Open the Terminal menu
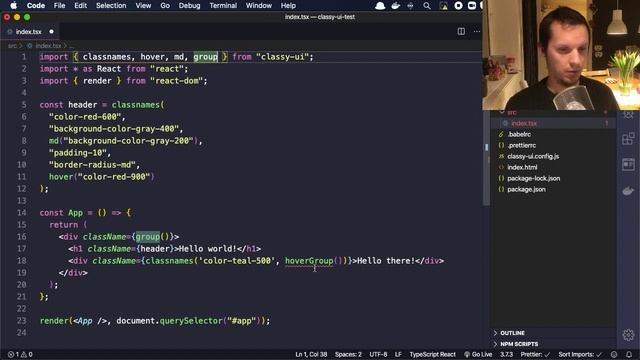The width and height of the screenshot is (640, 360). [x=223, y=6]
